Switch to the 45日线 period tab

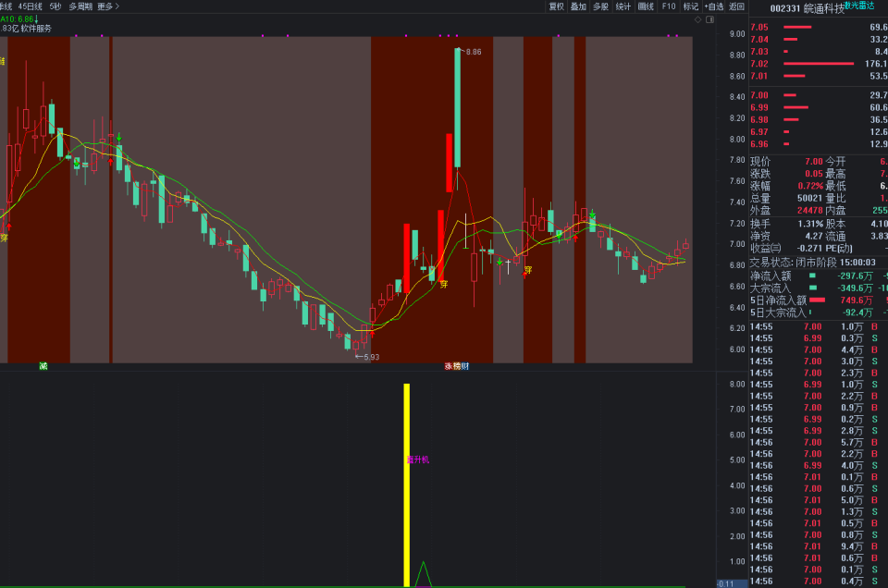click(x=30, y=6)
